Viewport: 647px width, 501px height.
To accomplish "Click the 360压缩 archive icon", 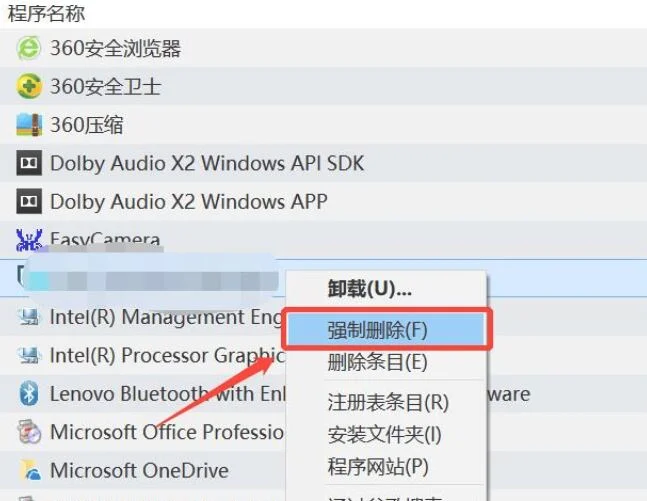I will 30,125.
